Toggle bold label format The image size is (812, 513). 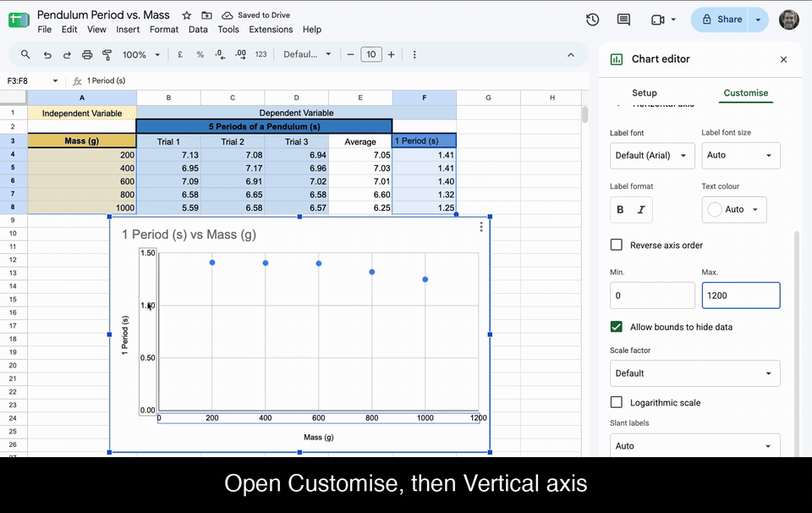[x=620, y=209]
